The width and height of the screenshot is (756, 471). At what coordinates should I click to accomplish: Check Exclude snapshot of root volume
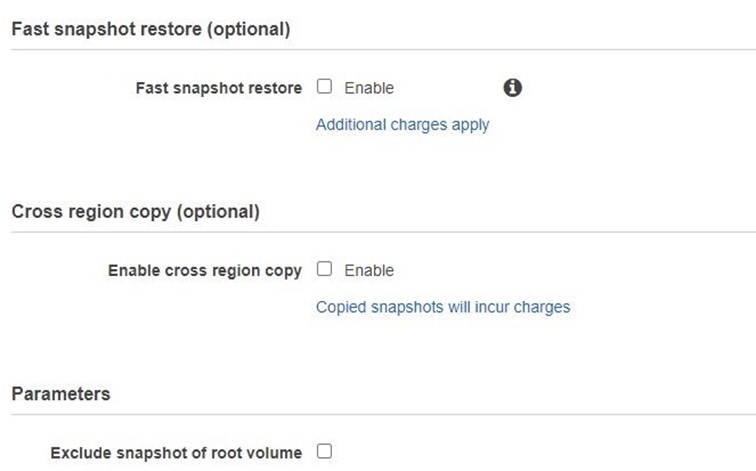324,452
